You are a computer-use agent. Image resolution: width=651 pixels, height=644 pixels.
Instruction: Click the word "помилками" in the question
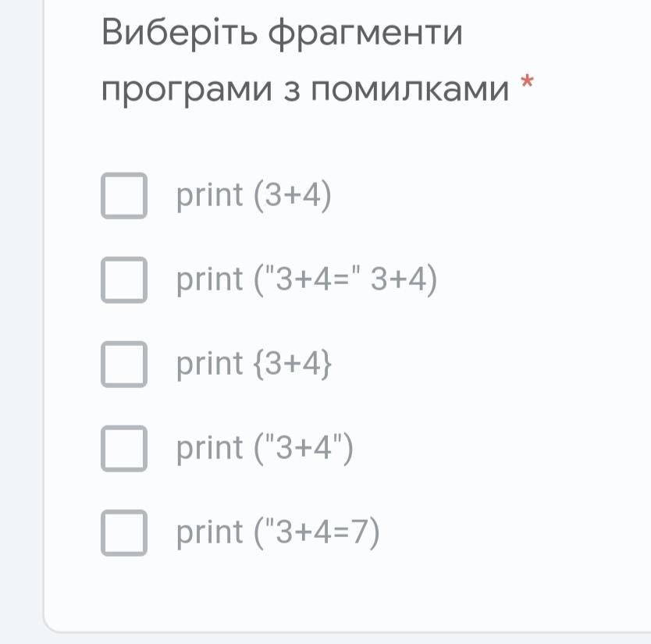coord(410,89)
